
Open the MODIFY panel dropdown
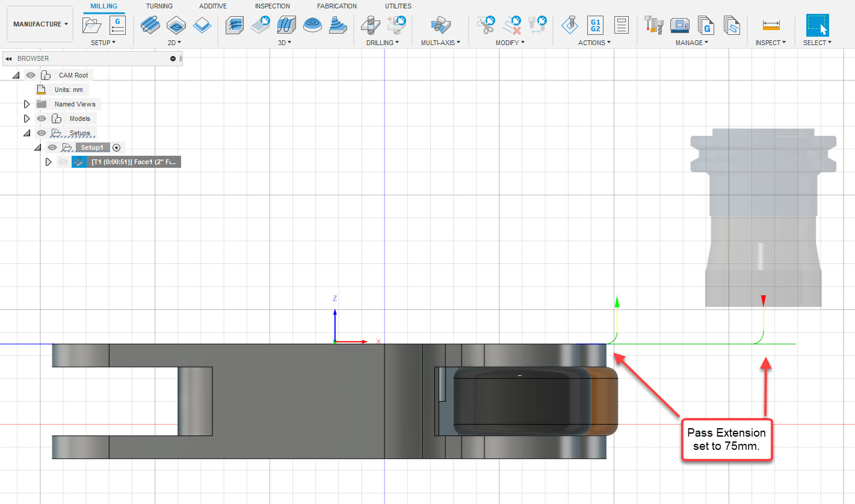pos(510,42)
